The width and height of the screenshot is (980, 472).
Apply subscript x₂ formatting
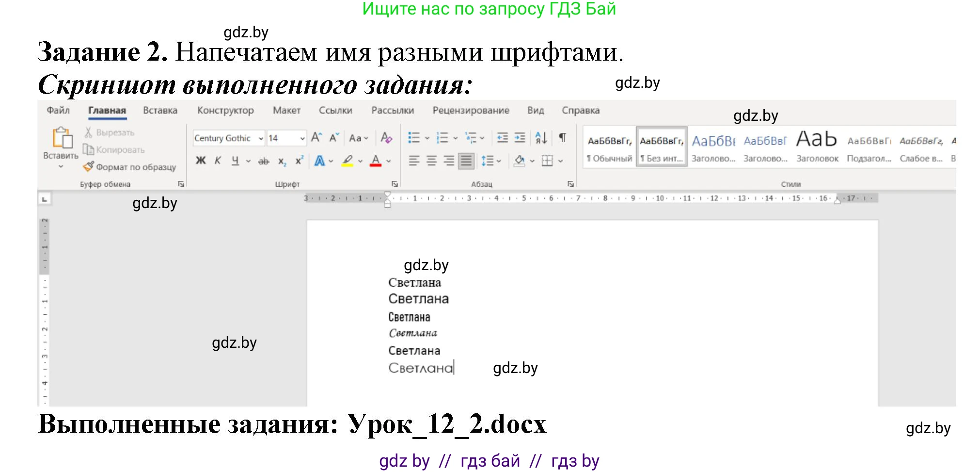tap(282, 161)
